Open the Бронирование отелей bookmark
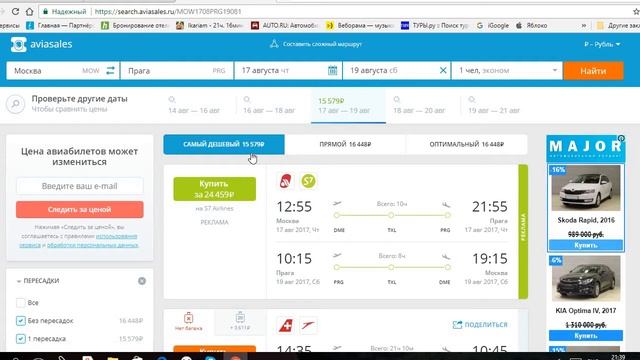Screen dimensions: 640x360 (135, 25)
